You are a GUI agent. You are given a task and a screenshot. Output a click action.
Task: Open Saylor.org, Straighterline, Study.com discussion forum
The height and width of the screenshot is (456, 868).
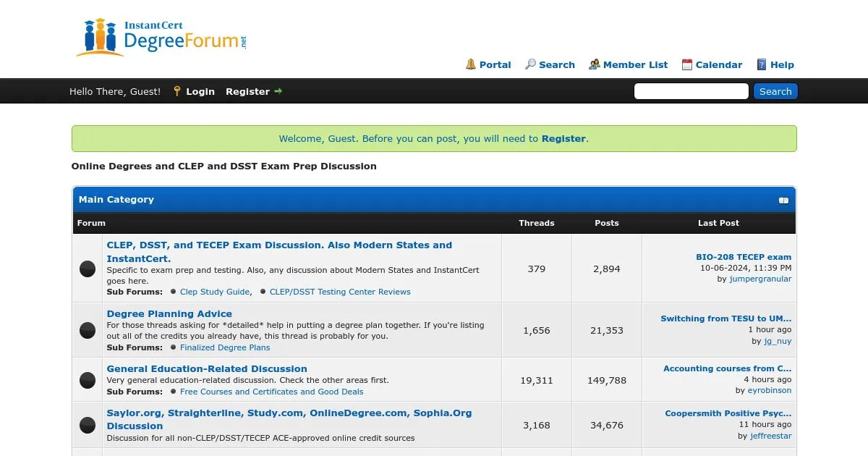[x=289, y=419]
